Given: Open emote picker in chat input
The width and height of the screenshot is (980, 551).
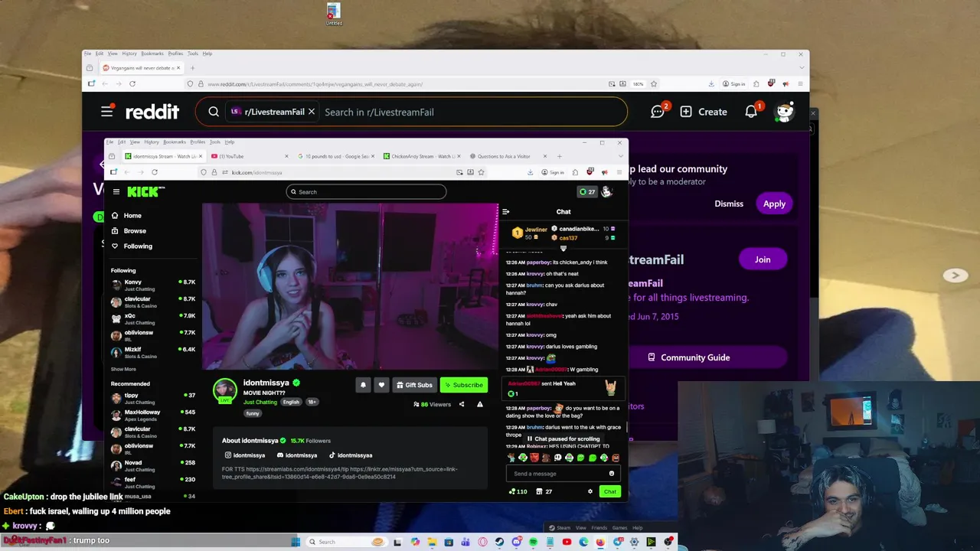Looking at the screenshot, I should [611, 474].
